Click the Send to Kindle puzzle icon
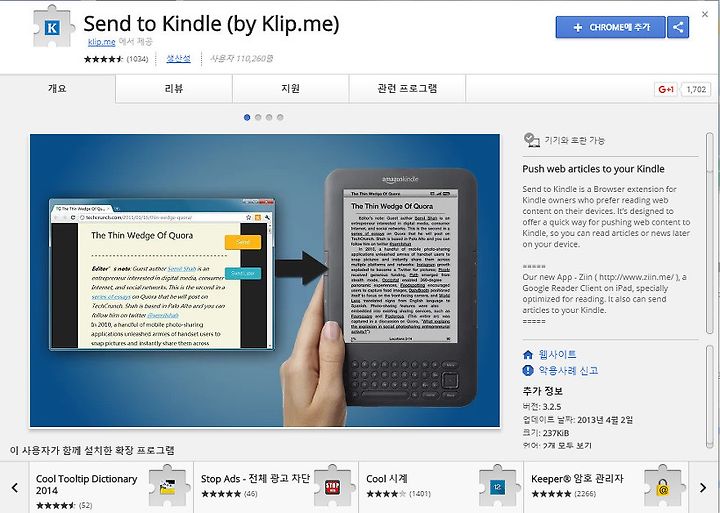Viewport: 720px width, 513px height. [53, 27]
